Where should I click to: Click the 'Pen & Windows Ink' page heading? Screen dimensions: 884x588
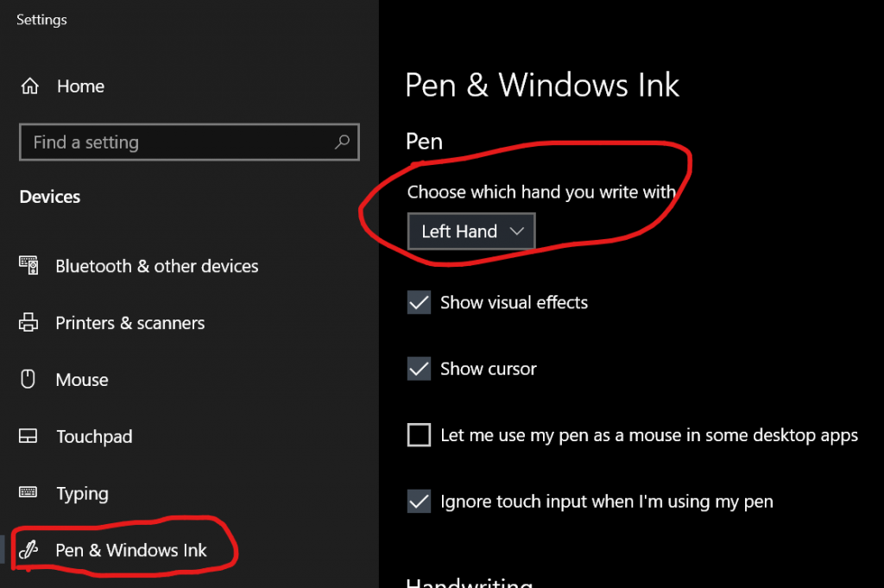[542, 85]
